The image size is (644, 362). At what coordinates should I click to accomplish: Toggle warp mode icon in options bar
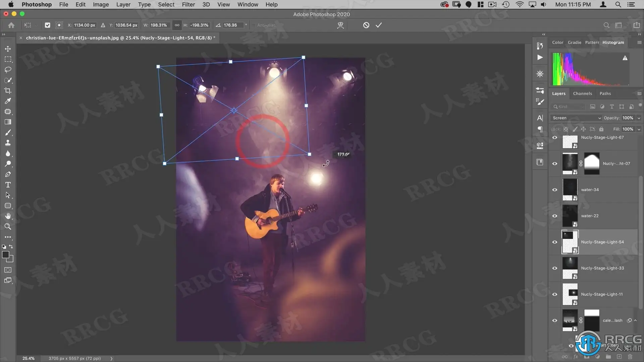340,25
